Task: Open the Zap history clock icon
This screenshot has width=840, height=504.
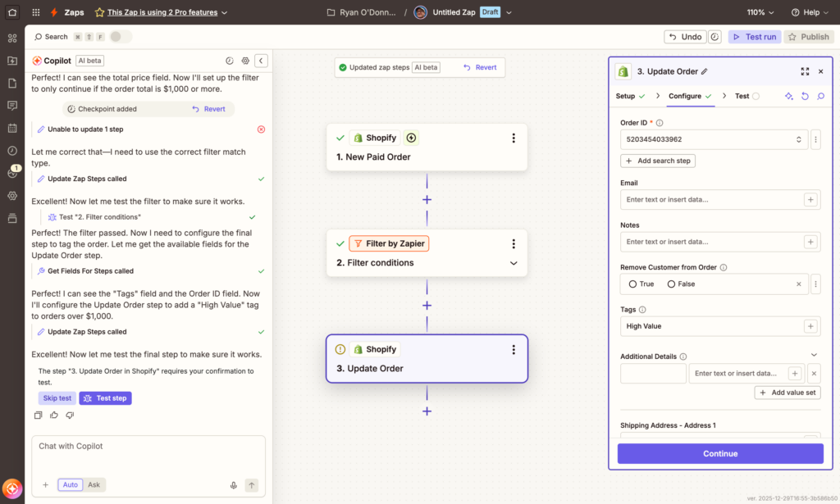Action: tap(12, 150)
